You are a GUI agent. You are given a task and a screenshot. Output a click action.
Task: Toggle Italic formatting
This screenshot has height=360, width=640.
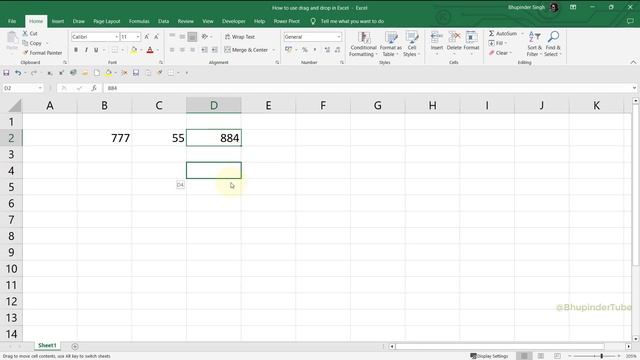86,50
